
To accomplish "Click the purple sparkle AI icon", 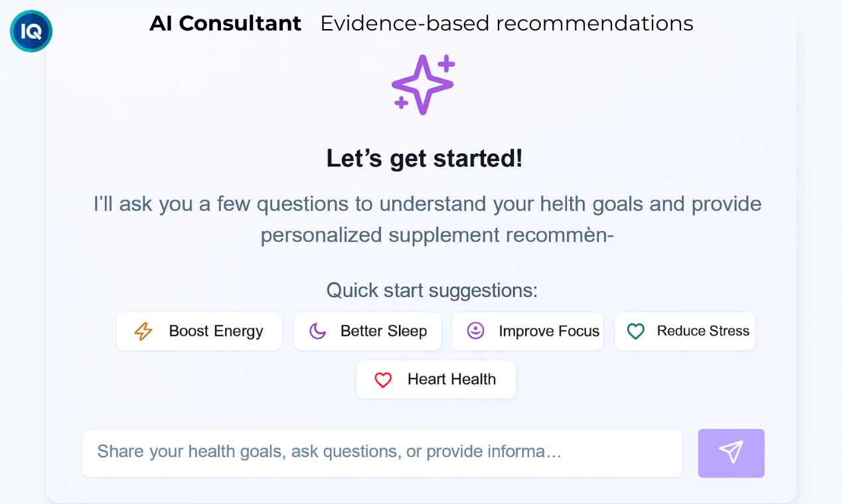I will coord(423,84).
